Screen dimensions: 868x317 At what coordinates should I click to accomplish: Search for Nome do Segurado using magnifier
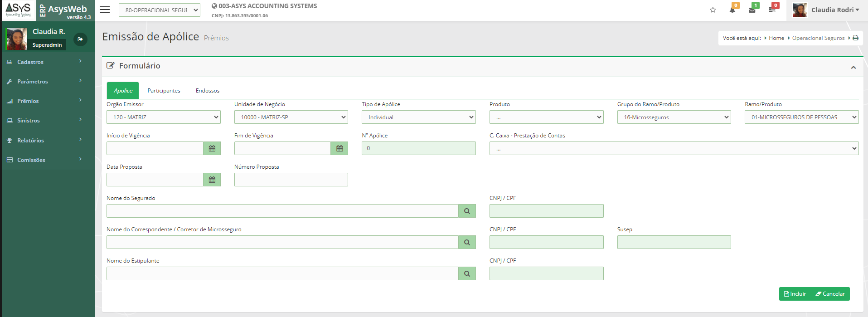click(467, 211)
